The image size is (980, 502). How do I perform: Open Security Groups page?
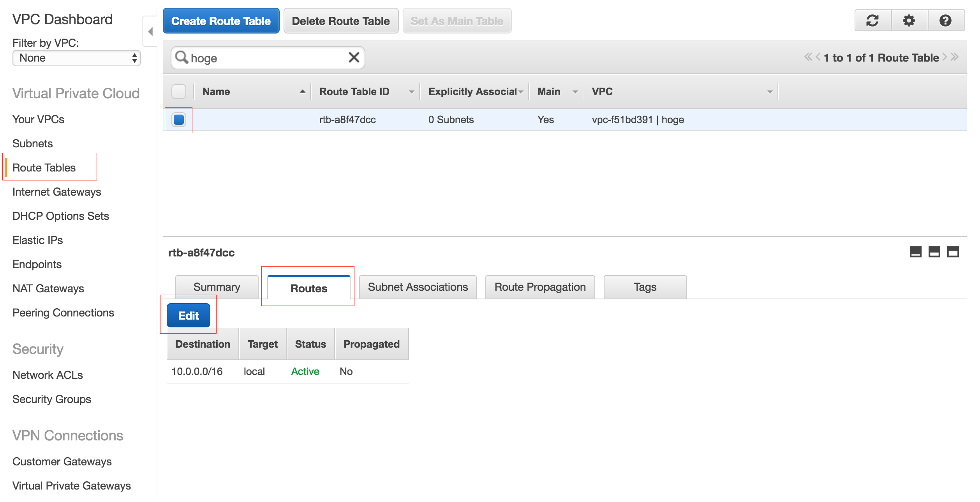click(52, 399)
